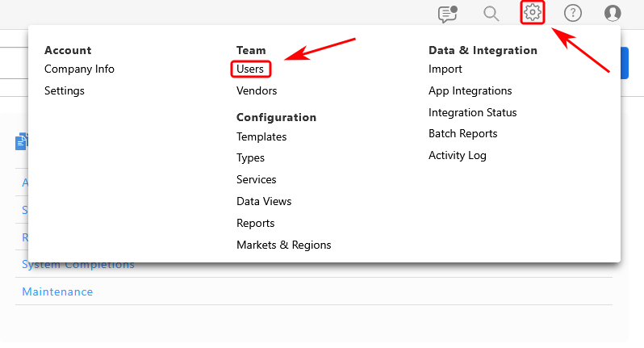This screenshot has height=348, width=644.
Task: Select Vendors under Team
Action: pos(257,91)
